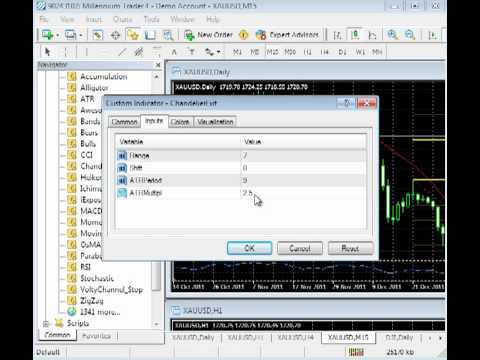Expand the Scripts tree node
This screenshot has height=360, width=480.
pyautogui.click(x=46, y=324)
